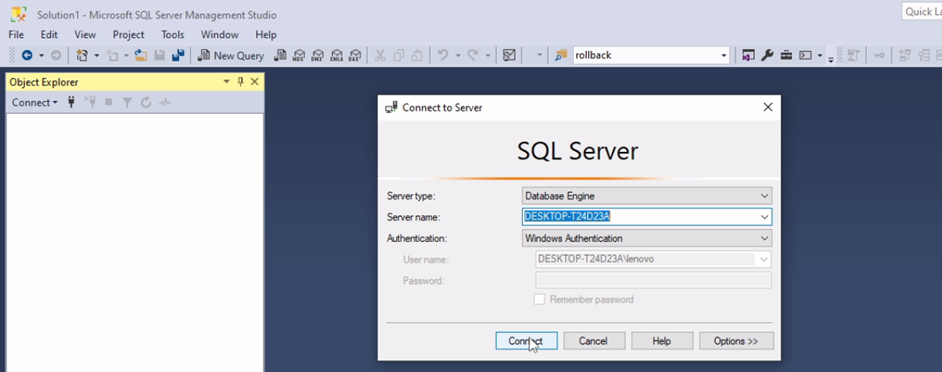Click the Activity Monitor toolbar icon
This screenshot has height=372, width=942.
click(509, 55)
